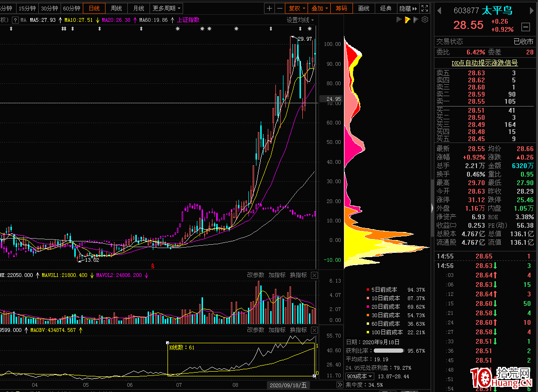
Task: Toggle the 筹码 chip distribution panel
Action: (342, 8)
